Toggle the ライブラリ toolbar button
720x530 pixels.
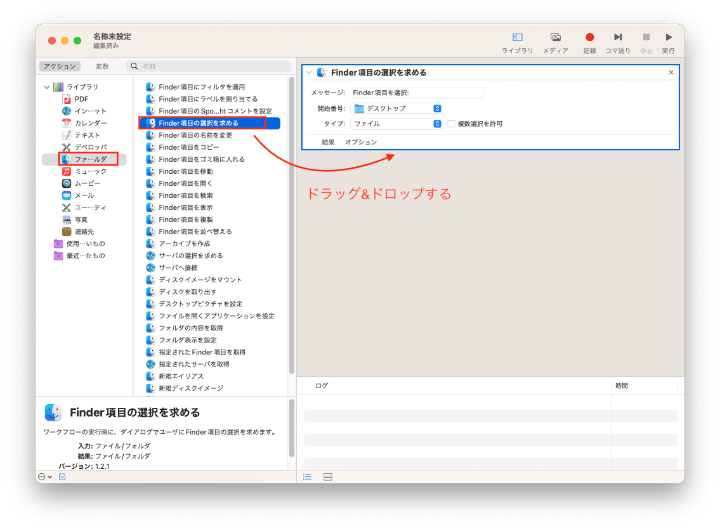(x=517, y=43)
